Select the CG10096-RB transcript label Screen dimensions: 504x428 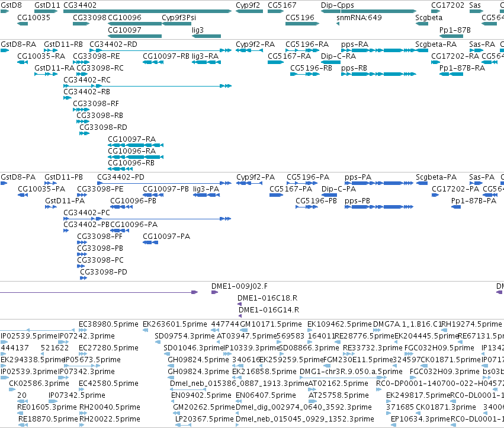[131, 163]
